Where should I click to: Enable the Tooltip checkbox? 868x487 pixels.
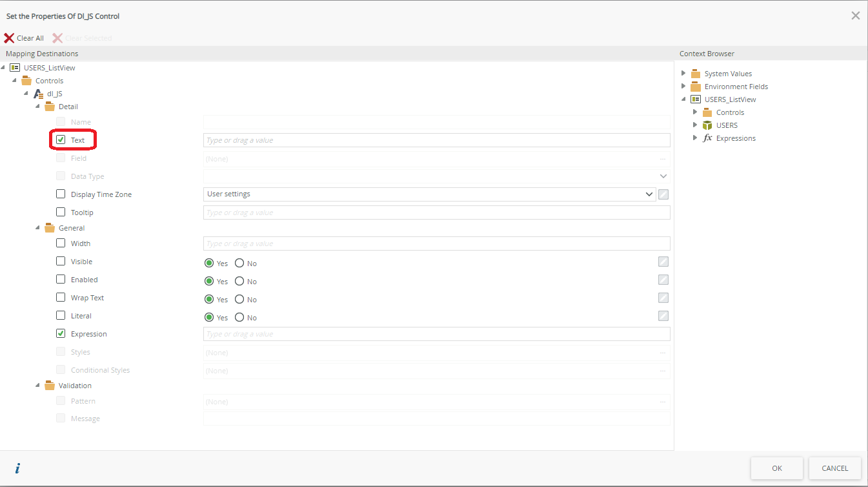coord(61,212)
